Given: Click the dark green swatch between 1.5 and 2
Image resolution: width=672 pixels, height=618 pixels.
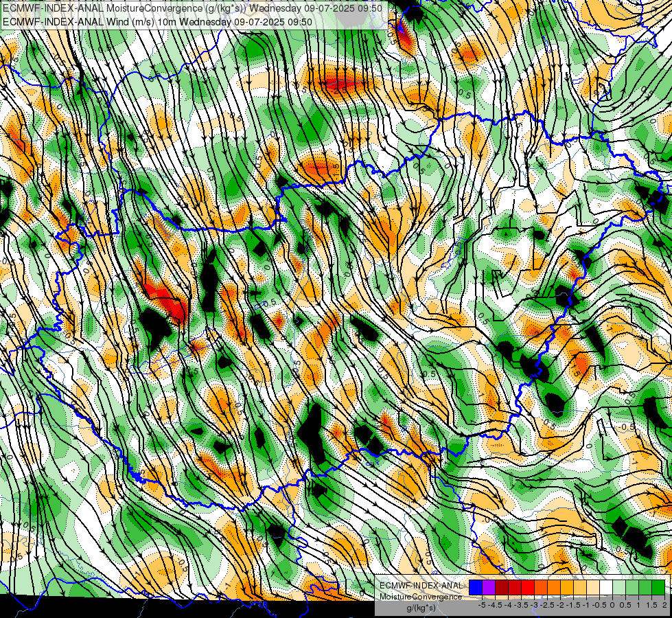Looking at the screenshot, I should click(658, 588).
